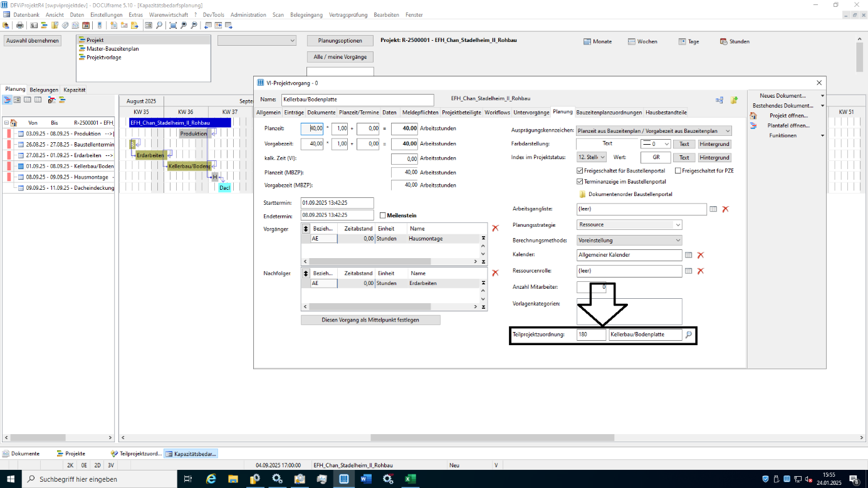Click the calendar icon in main toolbar
The width and height of the screenshot is (868, 488).
86,25
